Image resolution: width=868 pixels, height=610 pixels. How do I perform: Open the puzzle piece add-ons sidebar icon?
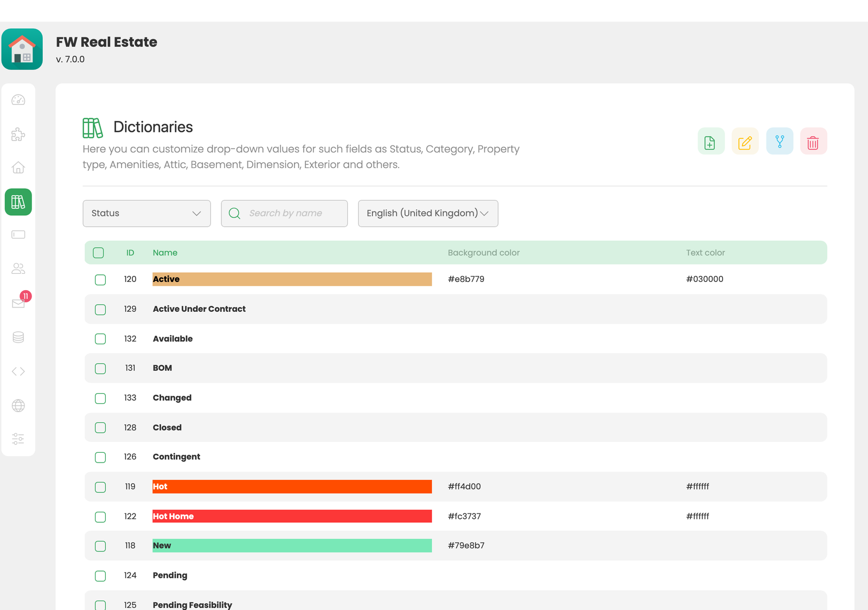[x=18, y=134]
